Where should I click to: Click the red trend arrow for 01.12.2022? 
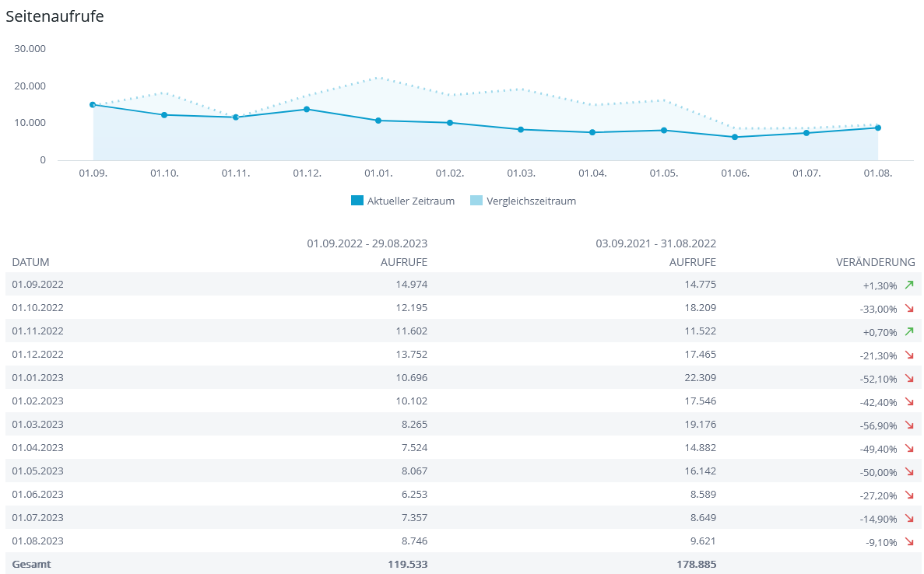click(908, 355)
